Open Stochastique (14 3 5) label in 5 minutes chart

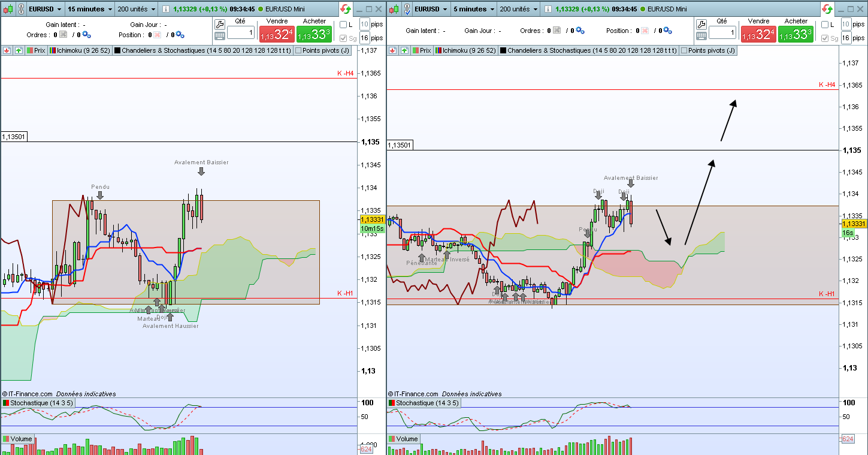(x=424, y=403)
